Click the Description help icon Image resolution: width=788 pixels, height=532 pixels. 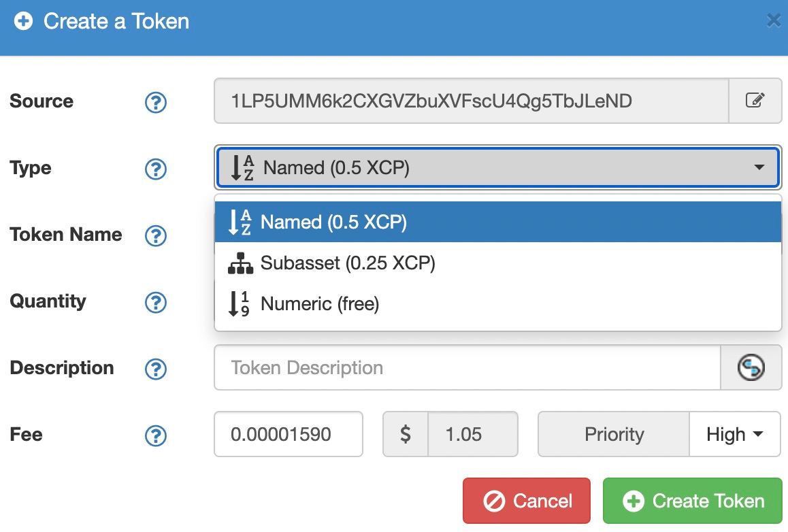click(156, 369)
